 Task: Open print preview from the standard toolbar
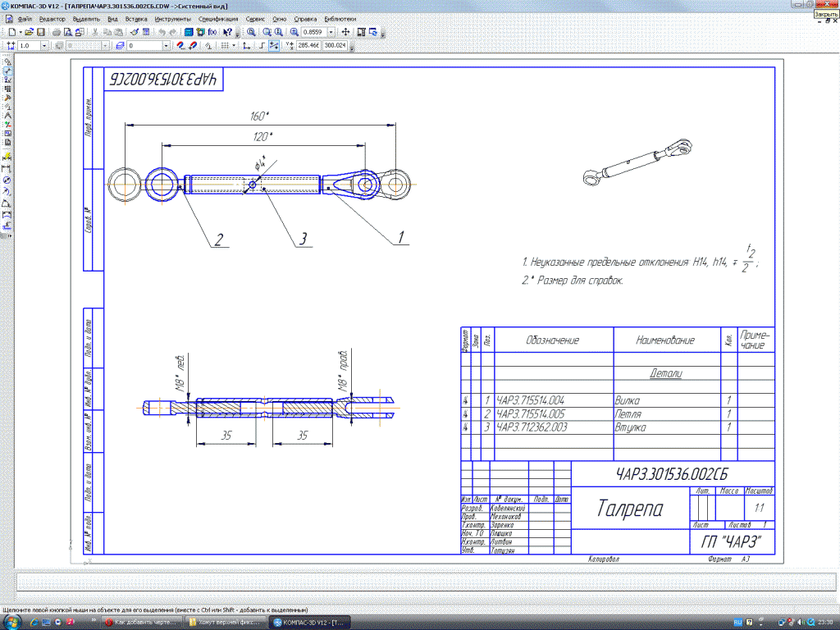pos(68,32)
